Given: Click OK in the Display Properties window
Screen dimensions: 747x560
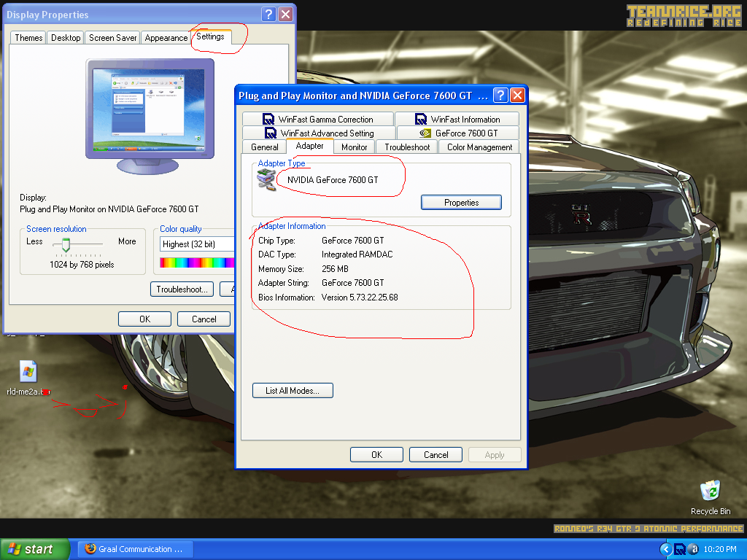Looking at the screenshot, I should pos(145,319).
